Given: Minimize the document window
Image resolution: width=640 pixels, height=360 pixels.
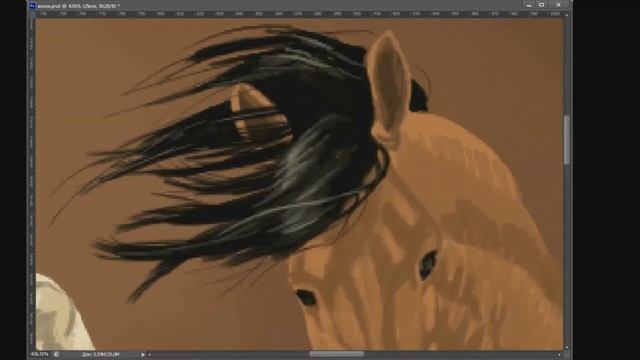Looking at the screenshot, I should (x=529, y=5).
